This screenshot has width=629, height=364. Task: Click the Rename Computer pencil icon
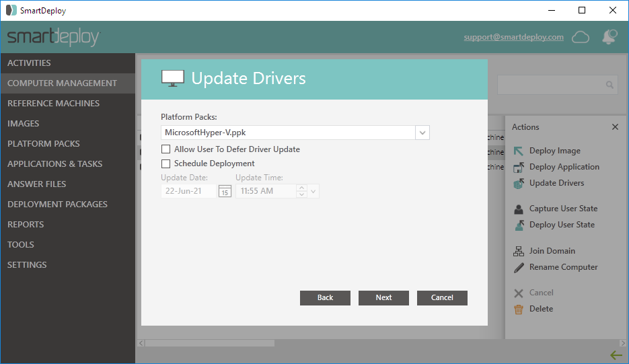(519, 268)
